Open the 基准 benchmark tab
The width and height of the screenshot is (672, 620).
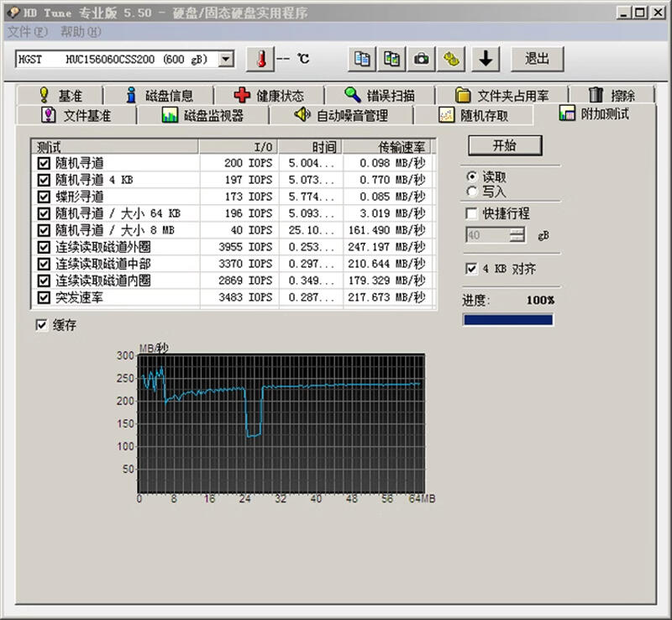pos(60,95)
